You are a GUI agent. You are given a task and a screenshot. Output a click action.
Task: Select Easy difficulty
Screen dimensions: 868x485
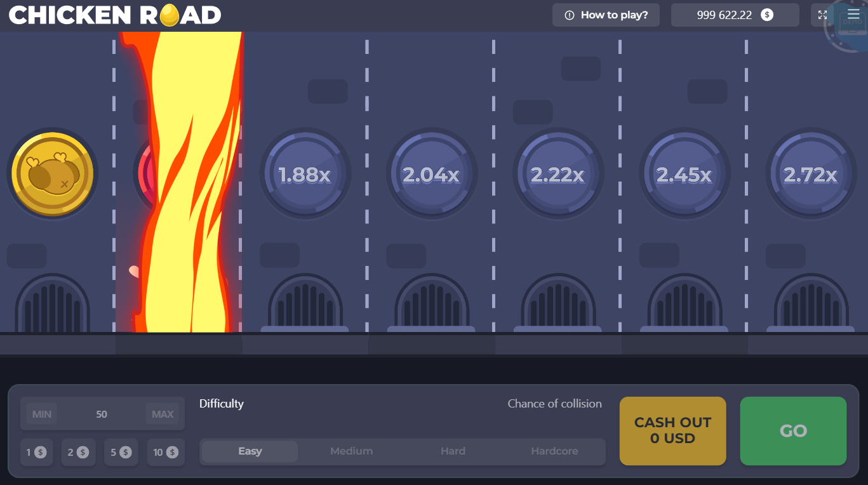250,451
